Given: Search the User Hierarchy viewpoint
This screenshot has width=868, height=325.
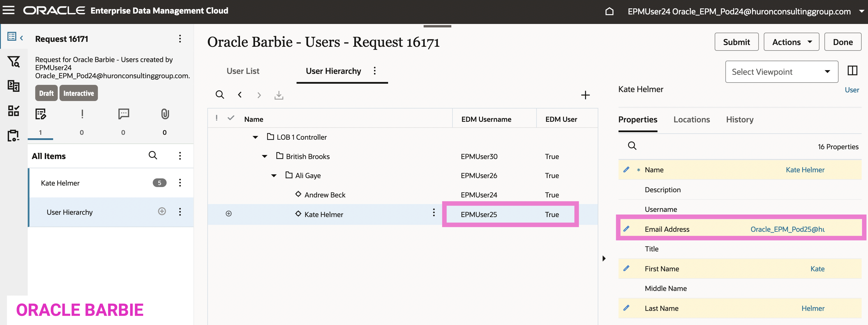Looking at the screenshot, I should (x=220, y=95).
